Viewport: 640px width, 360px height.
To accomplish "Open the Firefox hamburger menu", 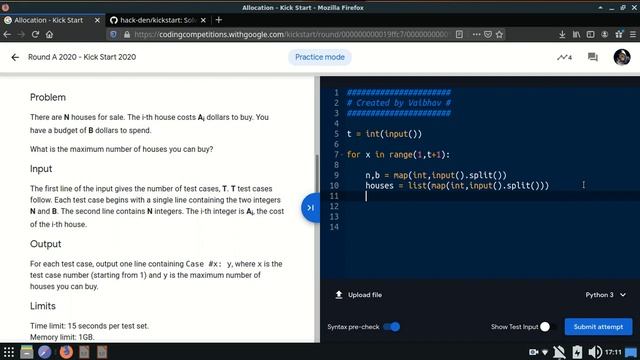I will click(633, 34).
